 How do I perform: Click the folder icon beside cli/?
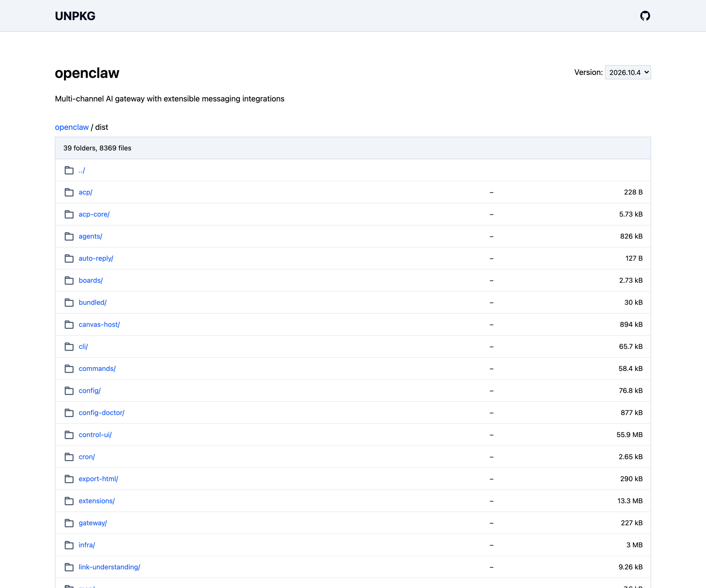click(x=69, y=347)
